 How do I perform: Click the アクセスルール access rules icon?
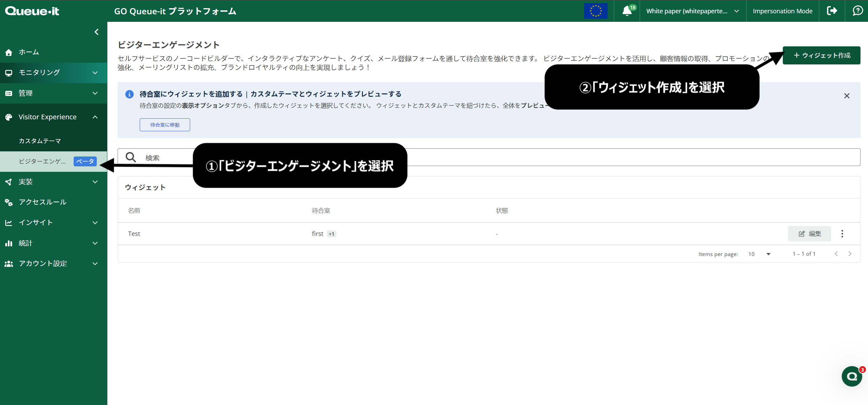9,202
